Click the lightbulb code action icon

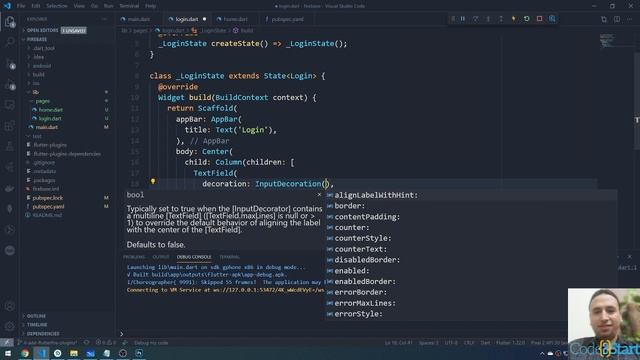click(x=153, y=181)
